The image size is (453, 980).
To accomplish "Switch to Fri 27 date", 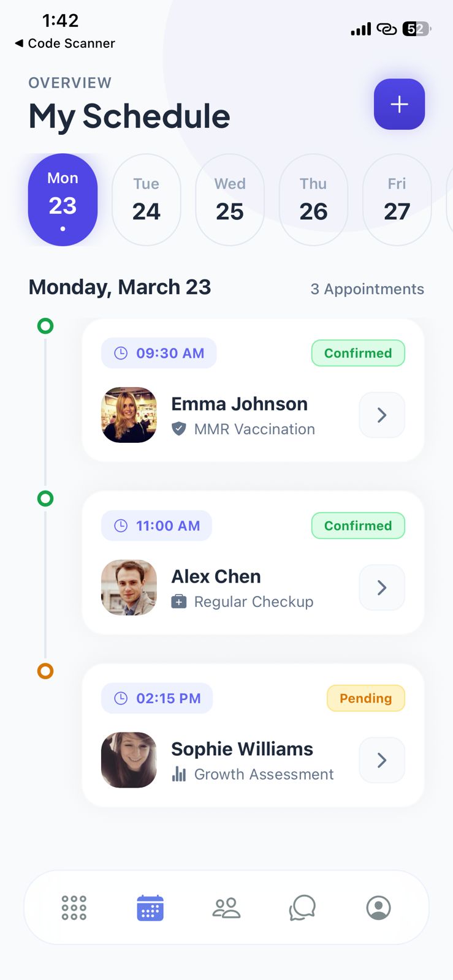I will [x=397, y=200].
